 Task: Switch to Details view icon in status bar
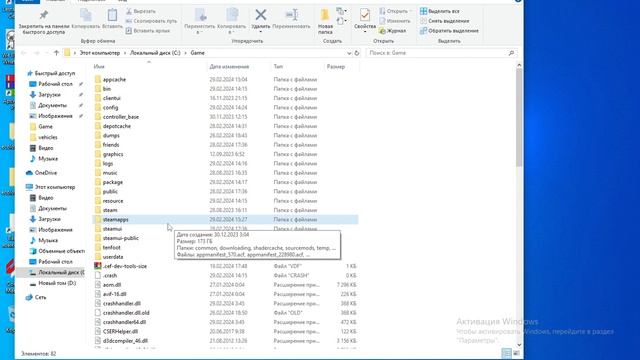[506, 353]
